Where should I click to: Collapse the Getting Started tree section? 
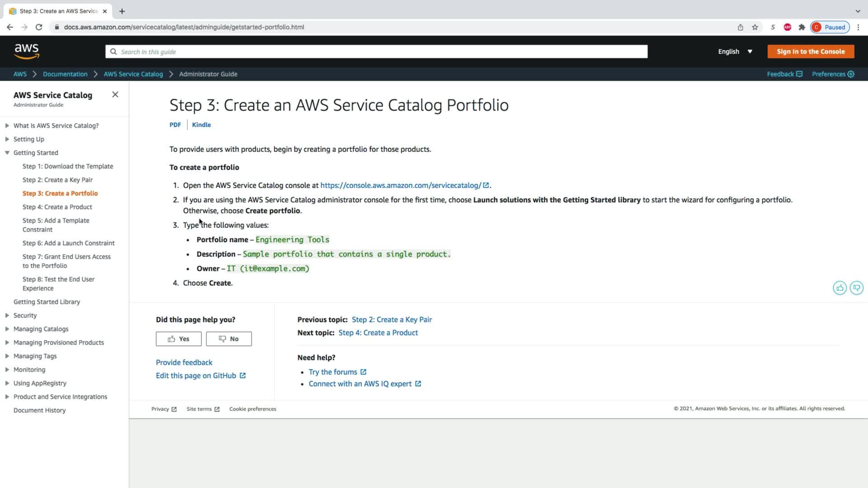[7, 153]
